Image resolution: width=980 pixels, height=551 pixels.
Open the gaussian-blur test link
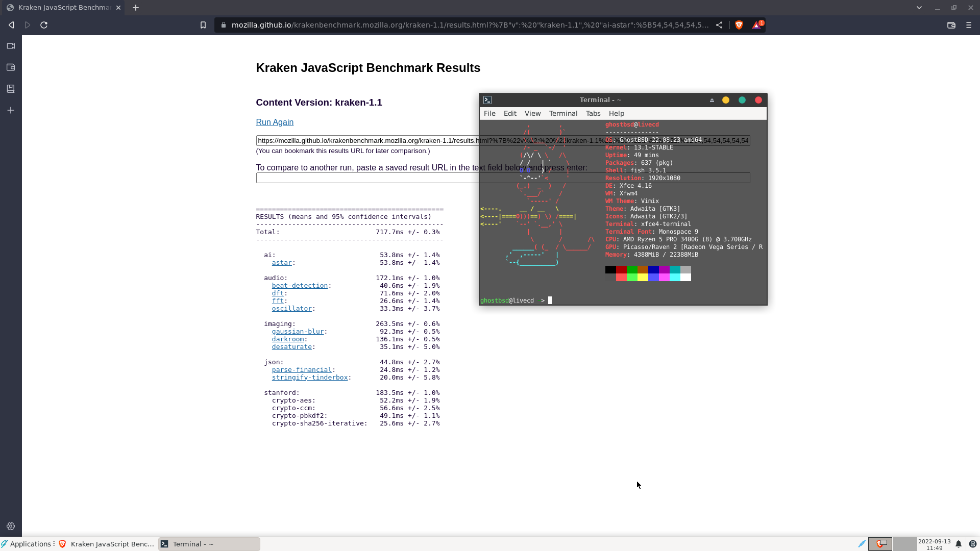(x=298, y=332)
